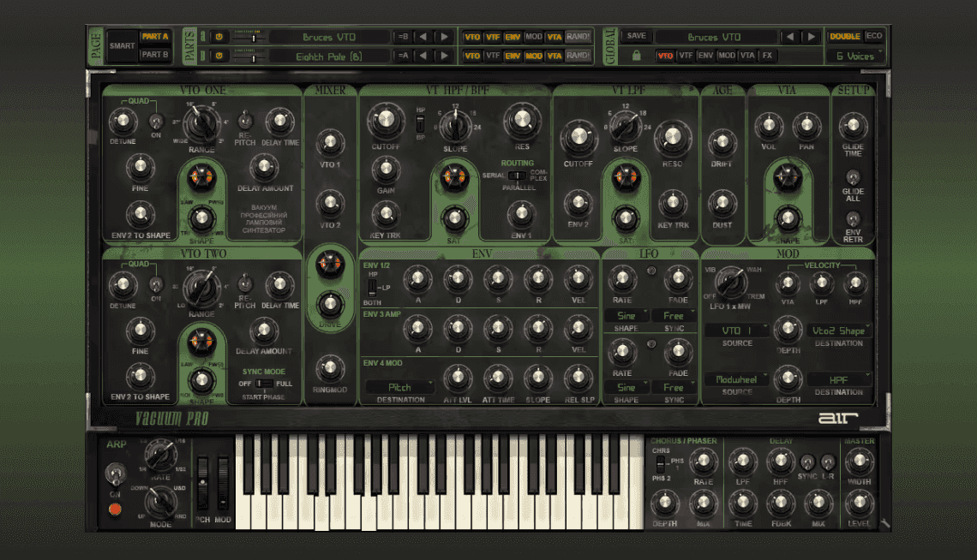This screenshot has width=977, height=560.
Task: Click the MOD wheel
Action: coord(223,484)
